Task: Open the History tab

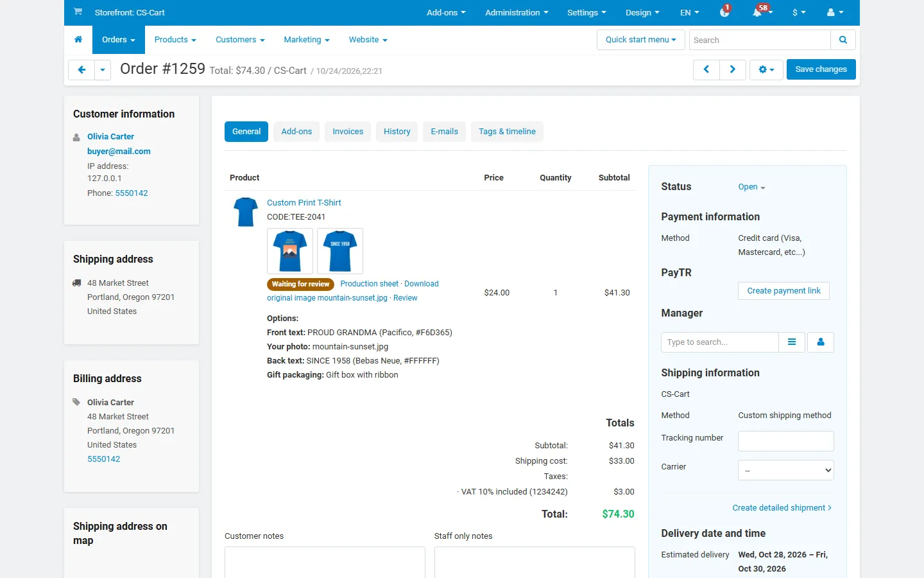Action: coord(397,132)
